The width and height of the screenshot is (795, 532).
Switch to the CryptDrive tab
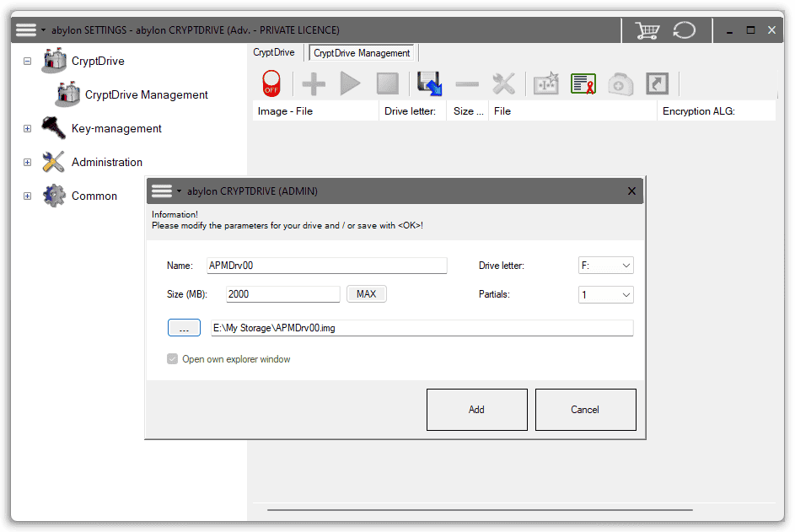(274, 53)
